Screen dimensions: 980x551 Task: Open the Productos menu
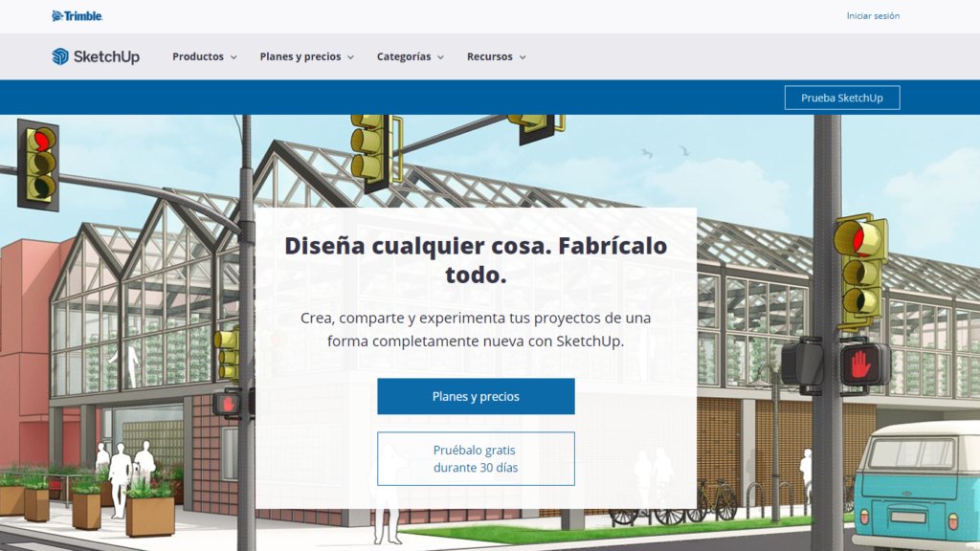[198, 57]
